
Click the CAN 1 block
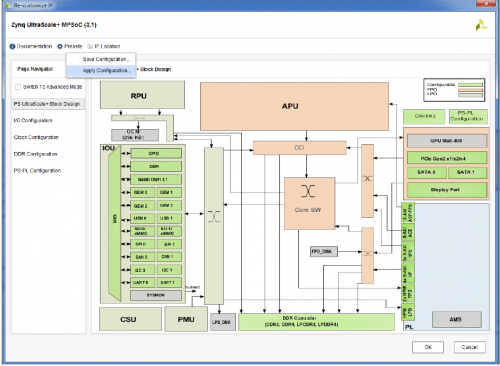click(169, 257)
